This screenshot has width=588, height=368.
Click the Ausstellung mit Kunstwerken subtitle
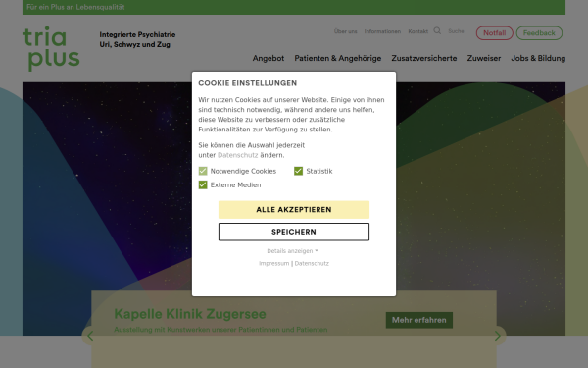(x=220, y=330)
